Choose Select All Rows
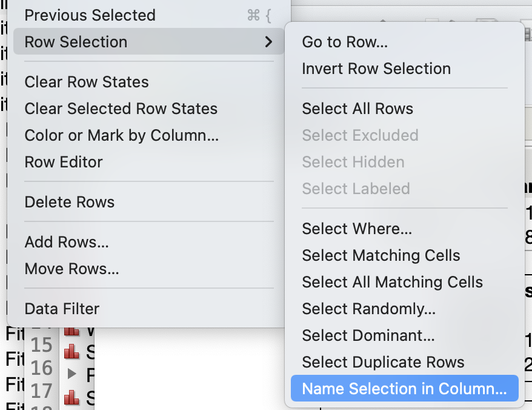 (357, 109)
